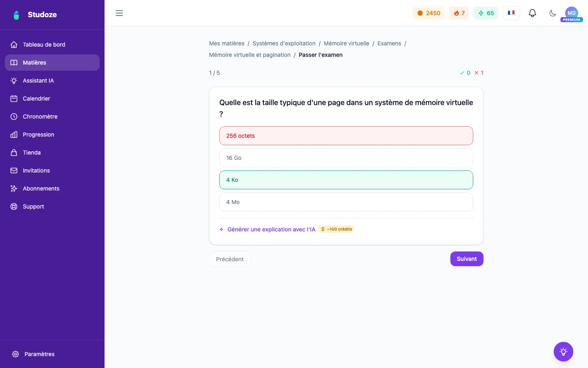This screenshot has width=588, height=368.
Task: Click the Suivant button
Action: (467, 259)
